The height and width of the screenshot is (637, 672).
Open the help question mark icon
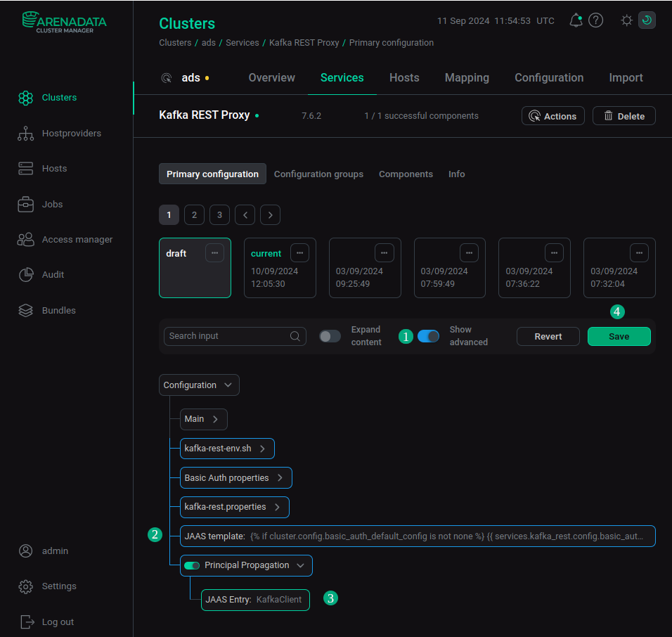point(595,20)
